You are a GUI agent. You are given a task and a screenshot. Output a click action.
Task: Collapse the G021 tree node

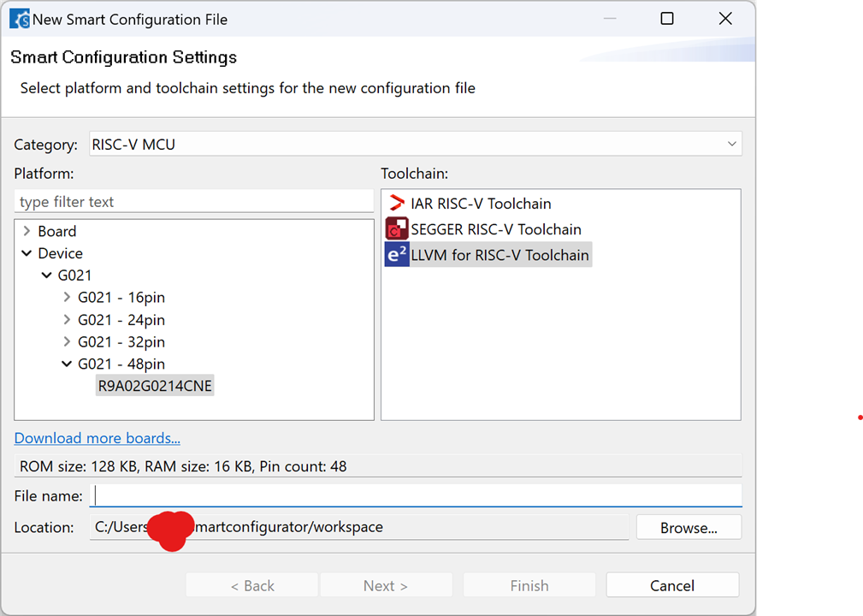[47, 275]
